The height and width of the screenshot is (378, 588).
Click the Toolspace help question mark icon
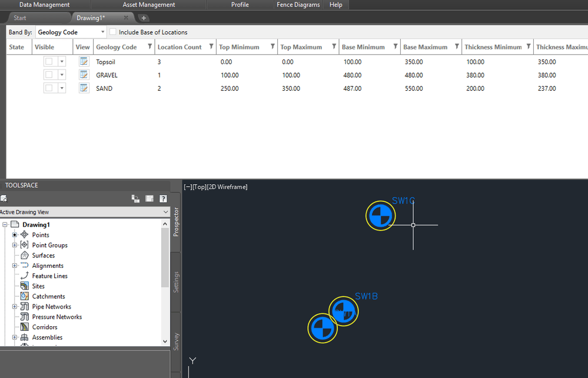163,199
